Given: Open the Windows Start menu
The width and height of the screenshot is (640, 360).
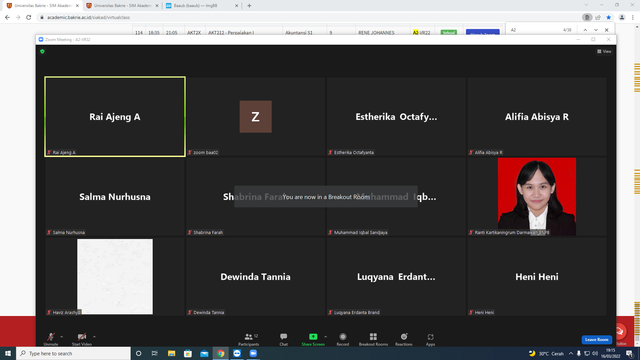Looking at the screenshot, I should tap(8, 353).
